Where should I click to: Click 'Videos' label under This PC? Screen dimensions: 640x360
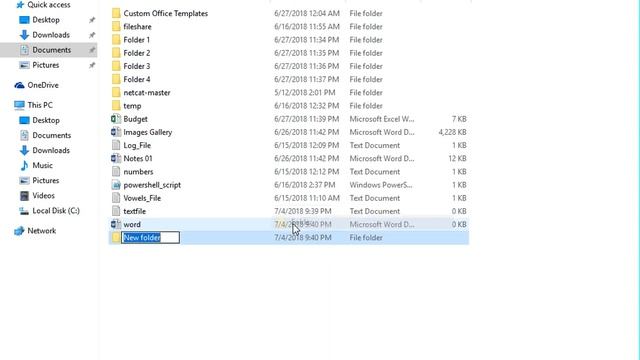click(x=43, y=196)
